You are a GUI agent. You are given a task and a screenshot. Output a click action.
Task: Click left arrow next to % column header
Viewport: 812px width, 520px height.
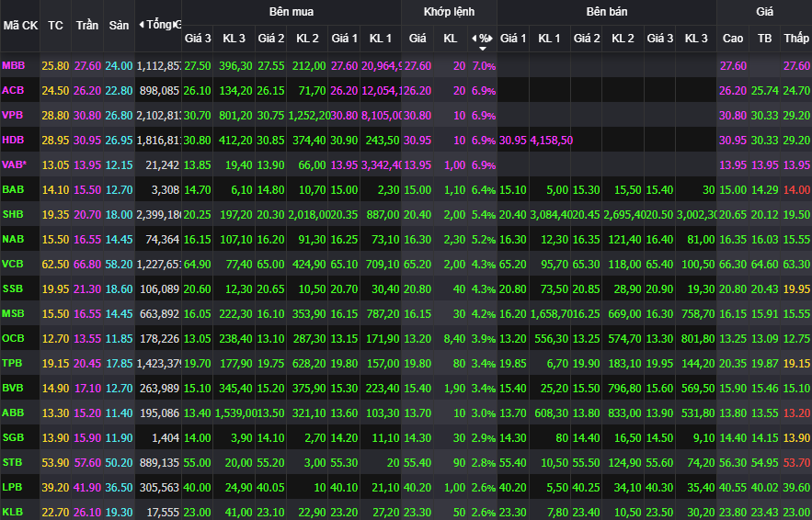click(x=474, y=39)
